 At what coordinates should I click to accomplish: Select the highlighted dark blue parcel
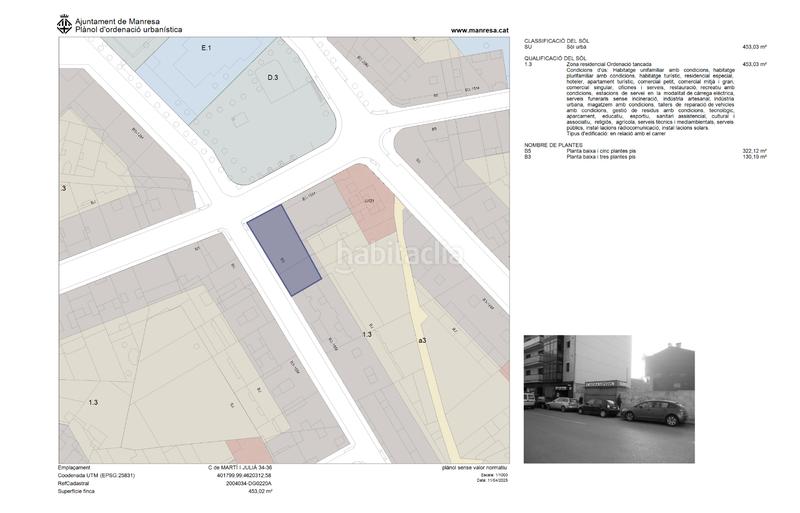point(284,251)
